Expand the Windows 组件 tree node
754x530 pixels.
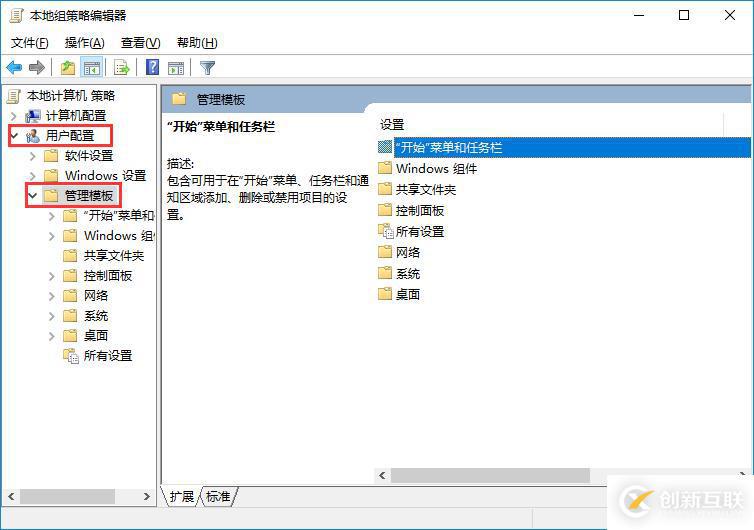[51, 236]
